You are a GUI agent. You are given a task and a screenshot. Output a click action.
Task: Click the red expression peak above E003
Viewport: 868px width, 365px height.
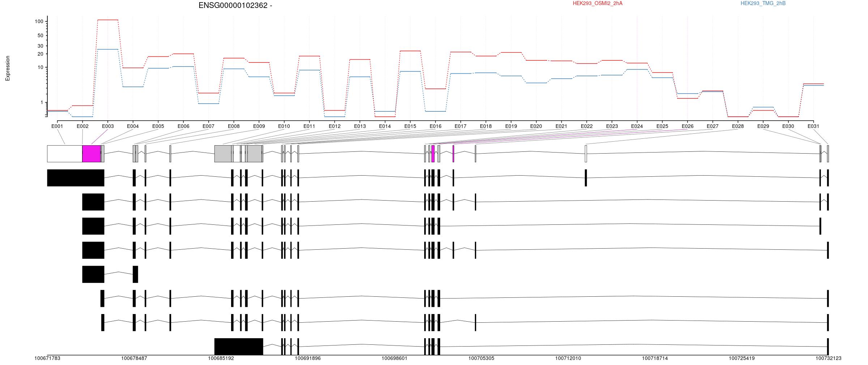coord(108,20)
